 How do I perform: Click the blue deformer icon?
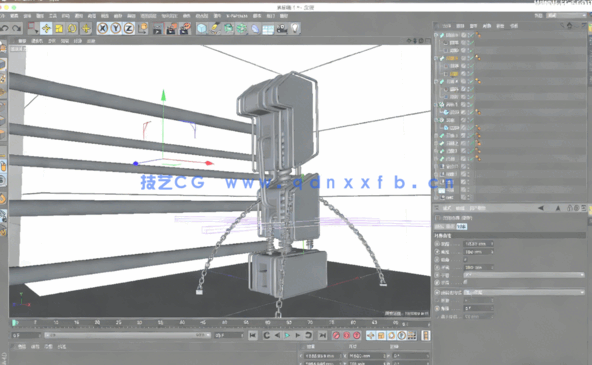(x=255, y=29)
